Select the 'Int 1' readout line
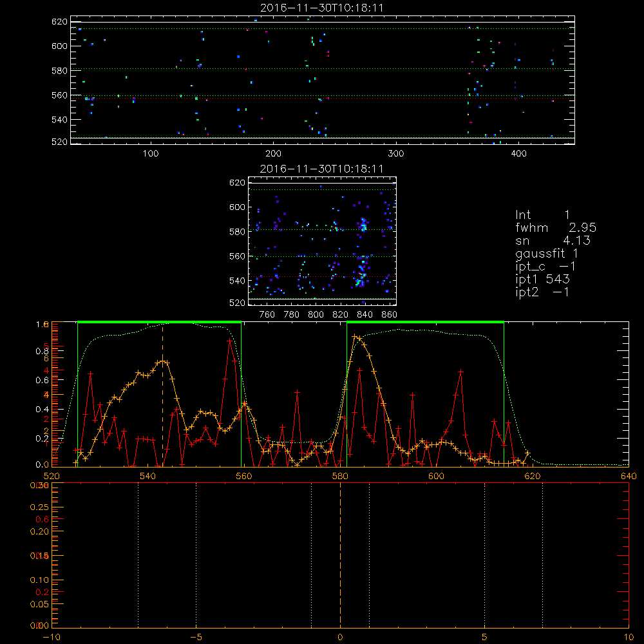Viewport: 644px width, 644px height. click(542, 214)
